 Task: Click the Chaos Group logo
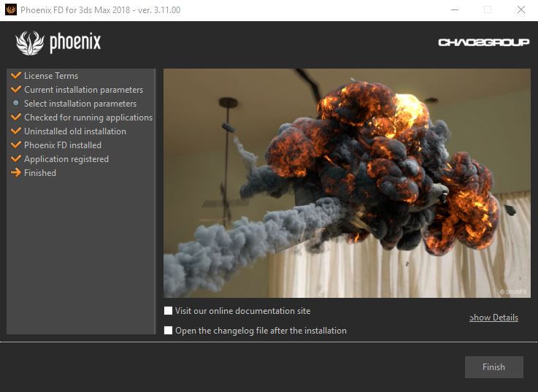(x=483, y=42)
